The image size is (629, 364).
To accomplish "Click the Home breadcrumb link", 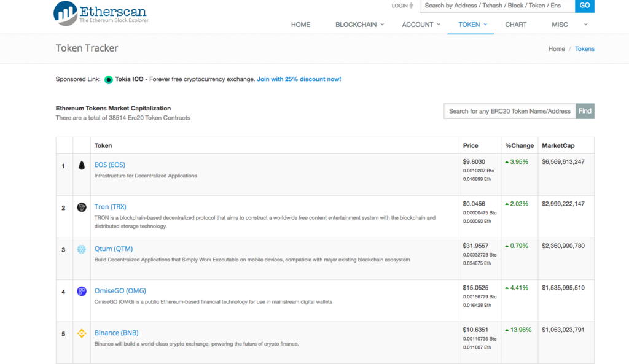I will pos(557,49).
